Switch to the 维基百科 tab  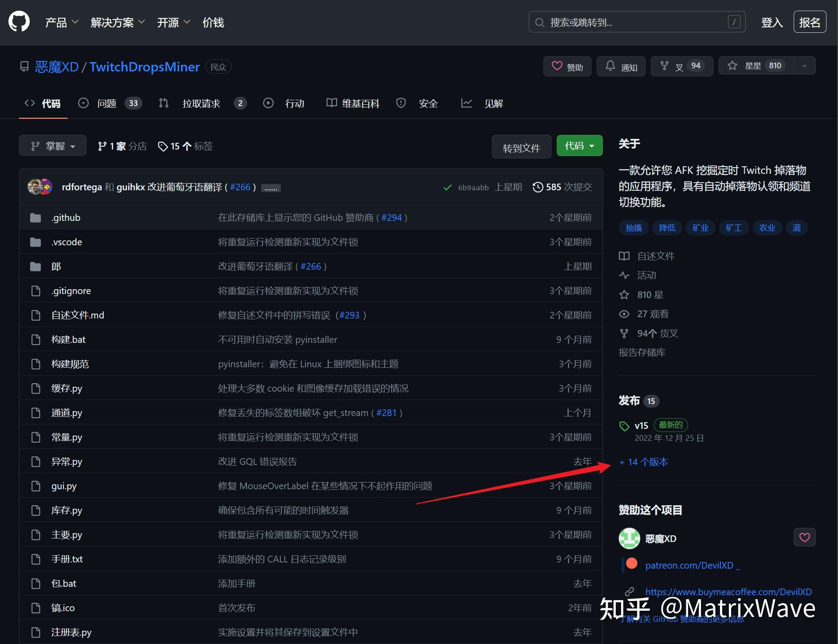pyautogui.click(x=353, y=104)
